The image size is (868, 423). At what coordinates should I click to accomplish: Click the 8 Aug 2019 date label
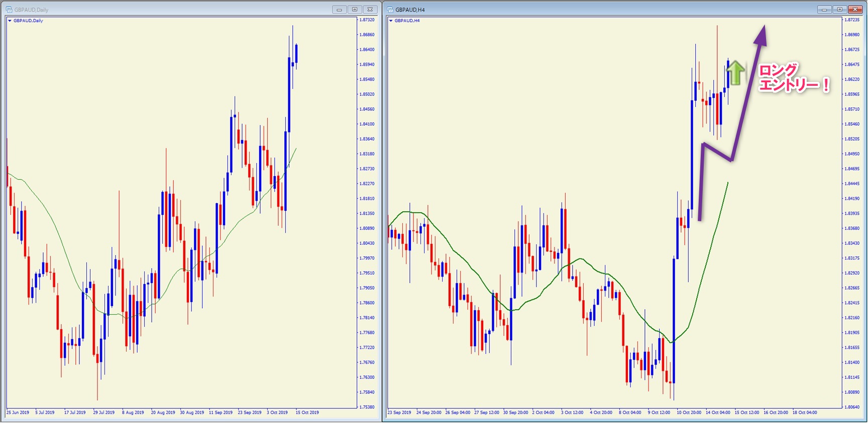[x=133, y=412]
